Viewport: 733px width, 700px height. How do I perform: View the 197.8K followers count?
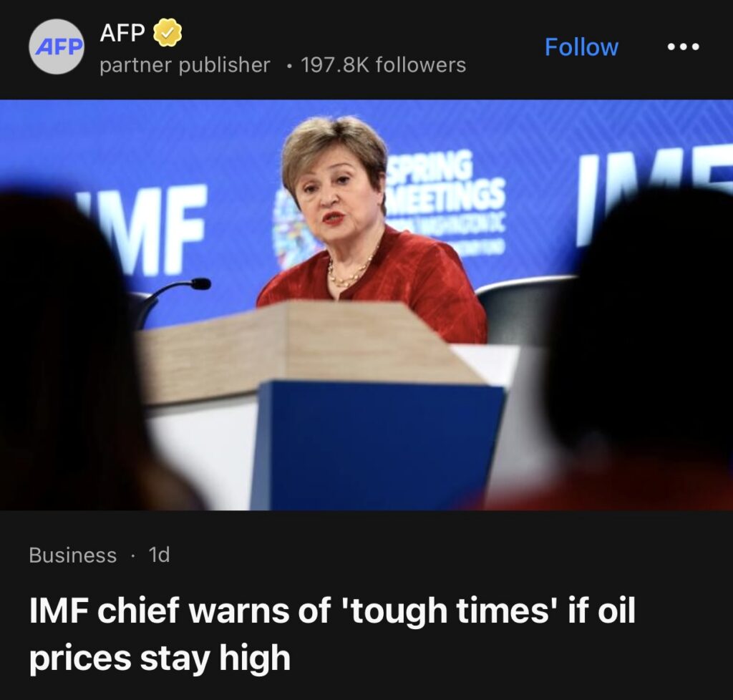(x=383, y=65)
